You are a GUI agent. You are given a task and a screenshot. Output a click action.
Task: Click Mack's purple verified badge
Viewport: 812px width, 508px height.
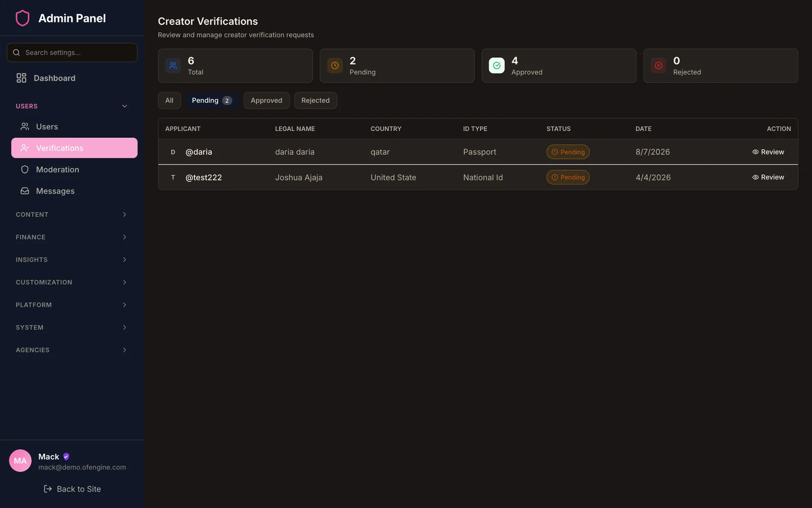(x=66, y=457)
